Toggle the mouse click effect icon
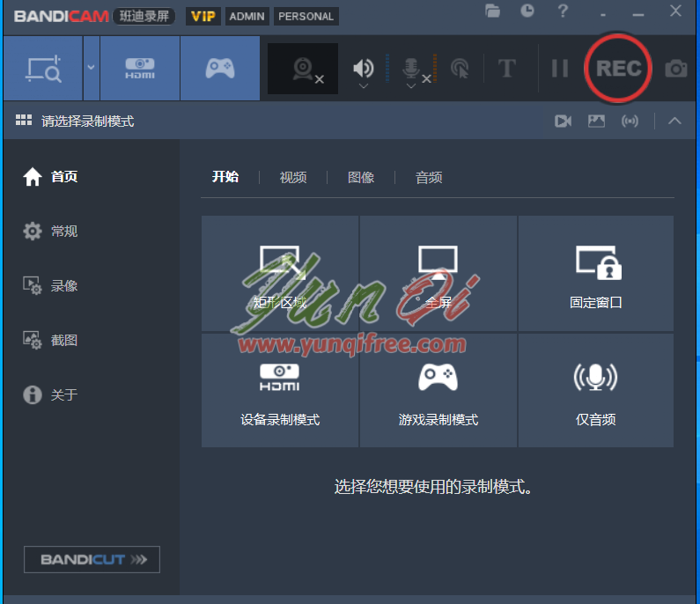The width and height of the screenshot is (700, 604). (460, 69)
